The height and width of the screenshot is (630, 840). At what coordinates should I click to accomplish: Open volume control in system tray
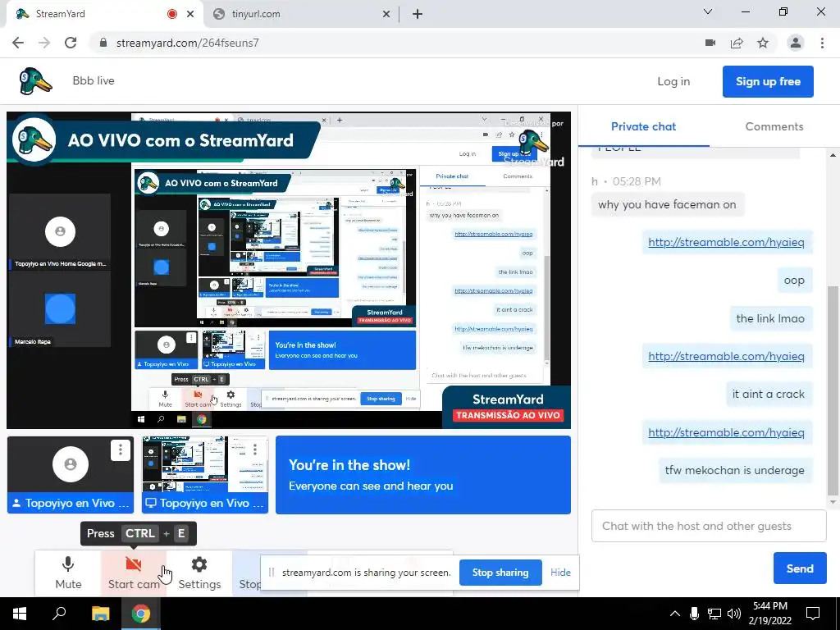(734, 614)
